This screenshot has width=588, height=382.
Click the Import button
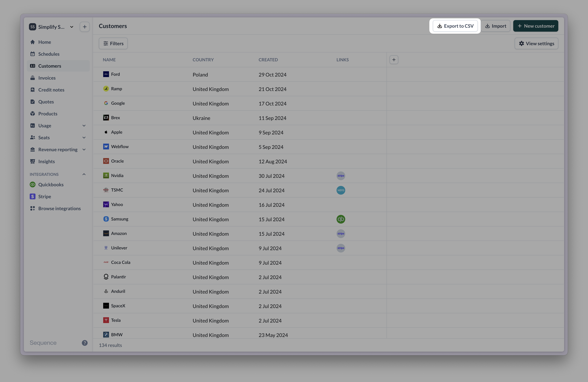coord(495,26)
